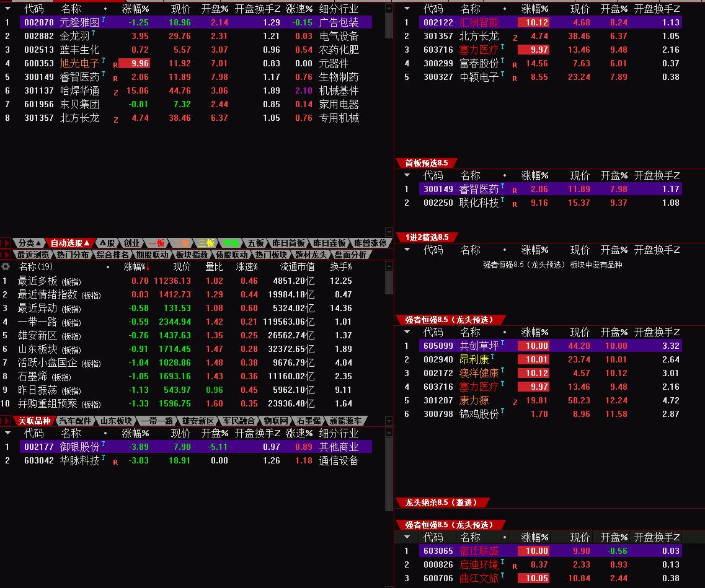The height and width of the screenshot is (588, 705).
Task: Open the 石墨烯 sector tab
Action: pos(308,421)
